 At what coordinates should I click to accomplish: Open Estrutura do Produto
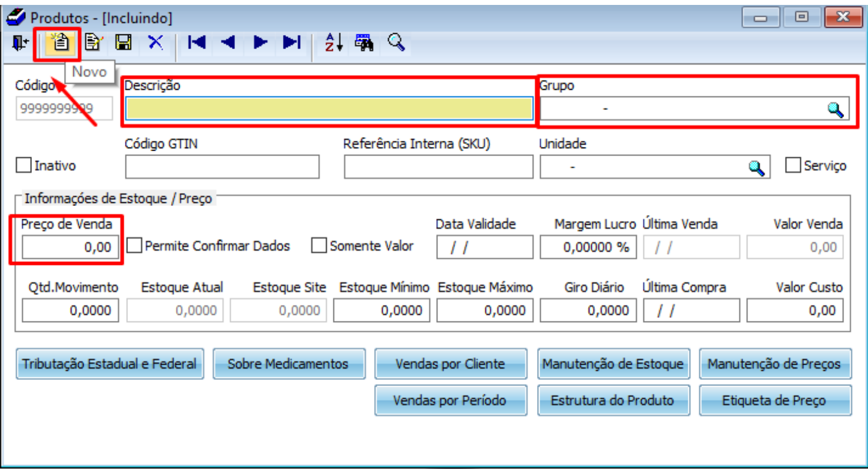[x=613, y=401]
